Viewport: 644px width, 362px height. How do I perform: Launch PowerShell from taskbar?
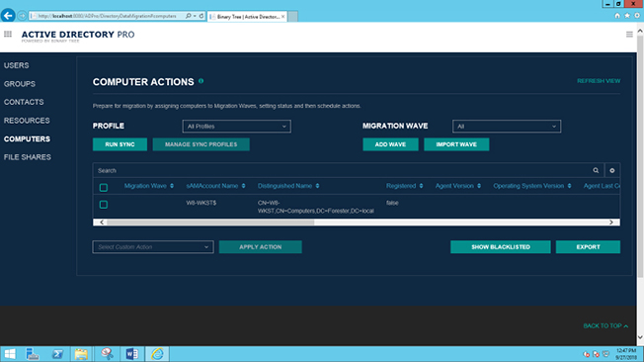[57, 354]
